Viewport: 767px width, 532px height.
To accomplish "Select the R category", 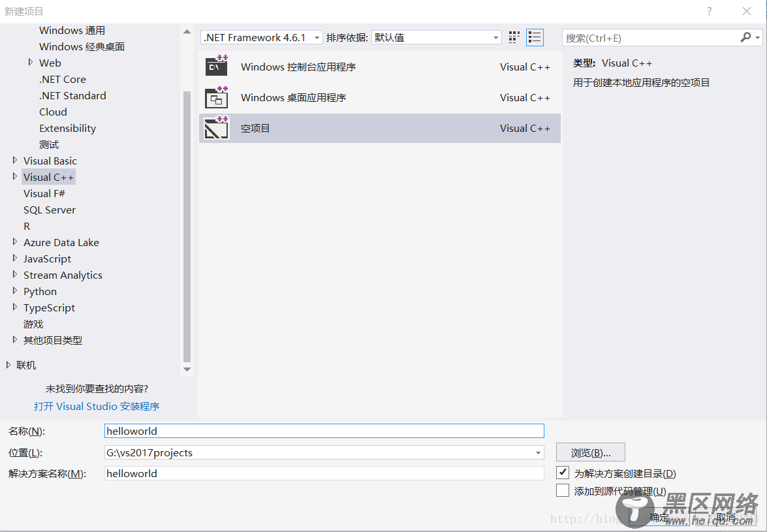I will point(26,226).
